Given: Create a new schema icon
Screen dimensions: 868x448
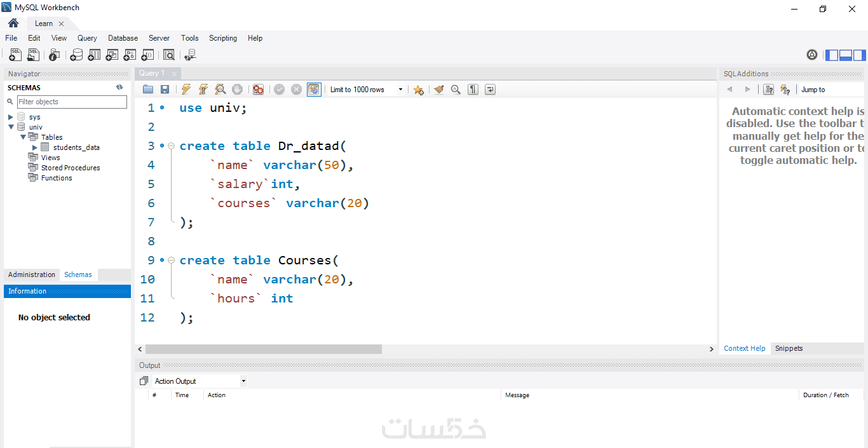Looking at the screenshot, I should coord(76,55).
